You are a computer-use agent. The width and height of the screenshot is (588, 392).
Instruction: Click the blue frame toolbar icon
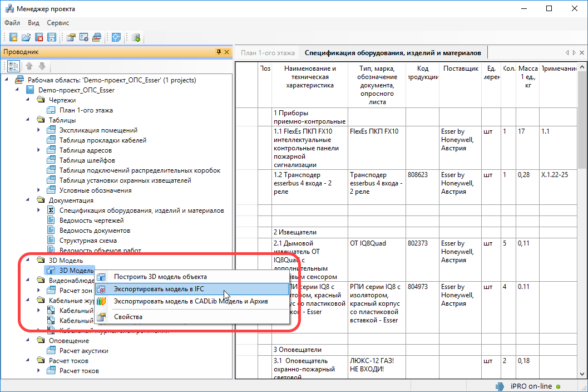pos(116,37)
